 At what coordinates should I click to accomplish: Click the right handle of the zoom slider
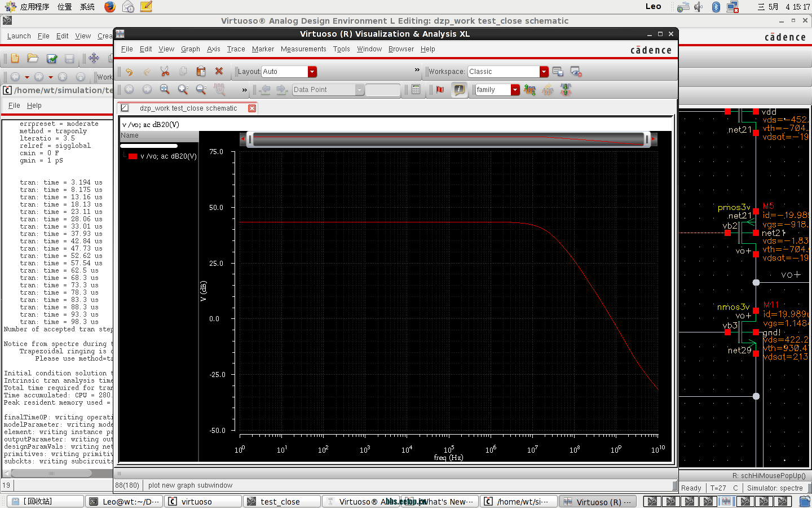point(647,139)
